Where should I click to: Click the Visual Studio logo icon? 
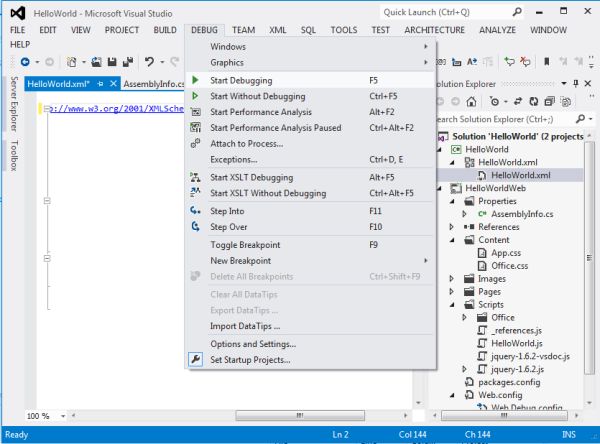tap(18, 13)
